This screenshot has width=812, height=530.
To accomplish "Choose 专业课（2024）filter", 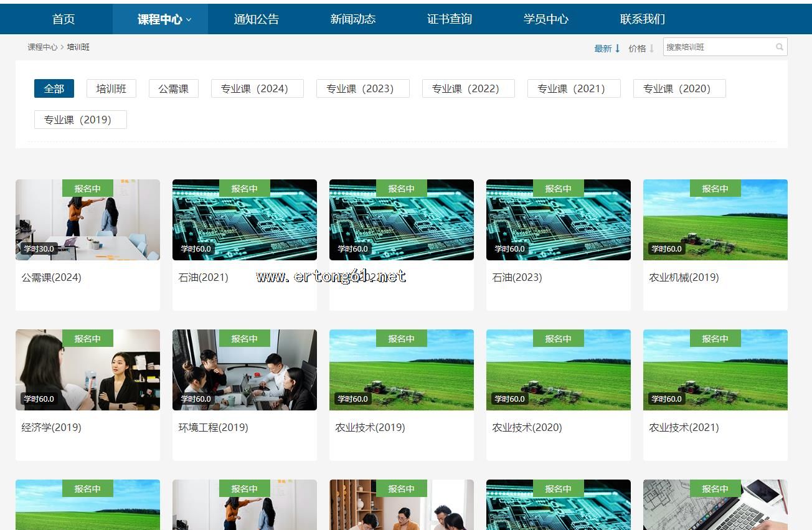I will pos(257,88).
